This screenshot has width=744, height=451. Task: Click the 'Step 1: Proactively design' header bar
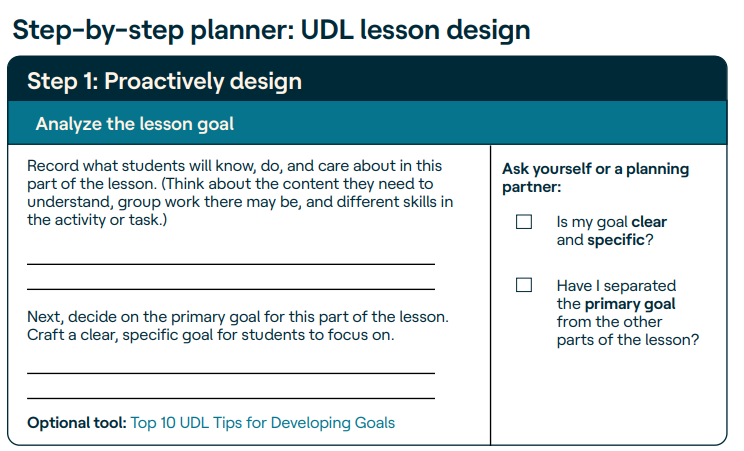click(367, 81)
